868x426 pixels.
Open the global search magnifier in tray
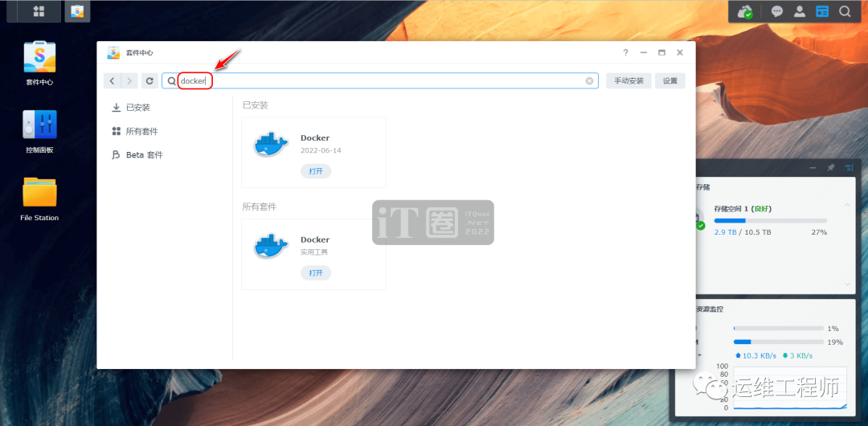845,11
